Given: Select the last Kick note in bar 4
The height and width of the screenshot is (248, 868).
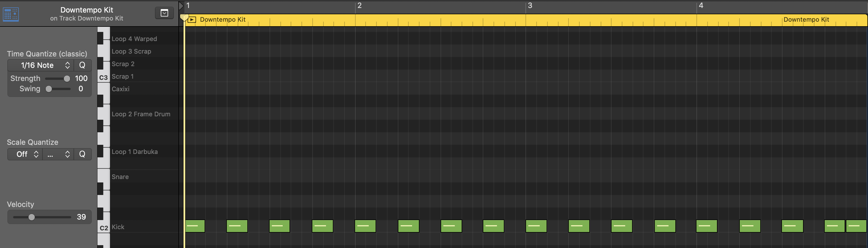Looking at the screenshot, I should (856, 226).
